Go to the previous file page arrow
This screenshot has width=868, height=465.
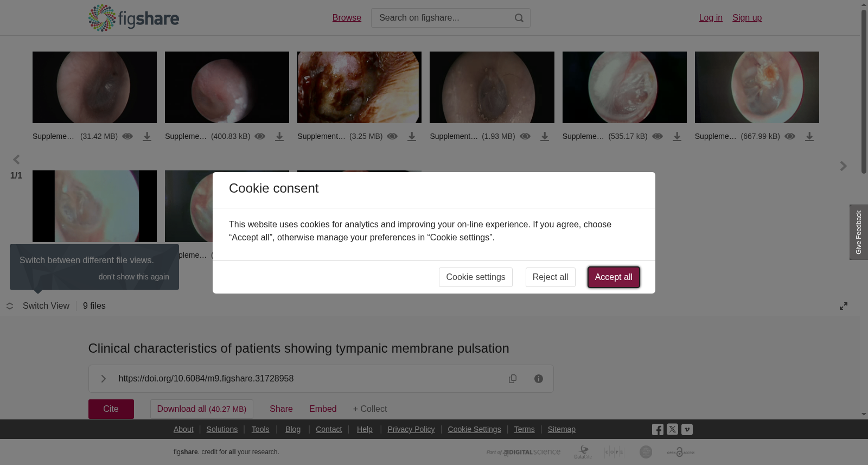16,160
